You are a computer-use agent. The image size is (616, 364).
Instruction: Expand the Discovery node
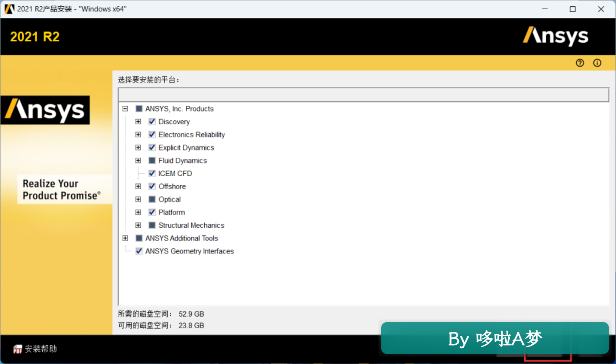coord(138,122)
